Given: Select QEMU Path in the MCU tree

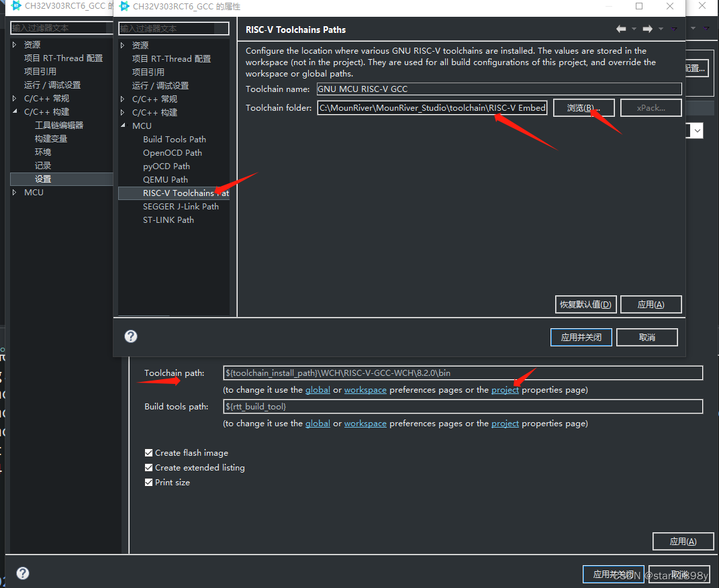Looking at the screenshot, I should (x=165, y=179).
